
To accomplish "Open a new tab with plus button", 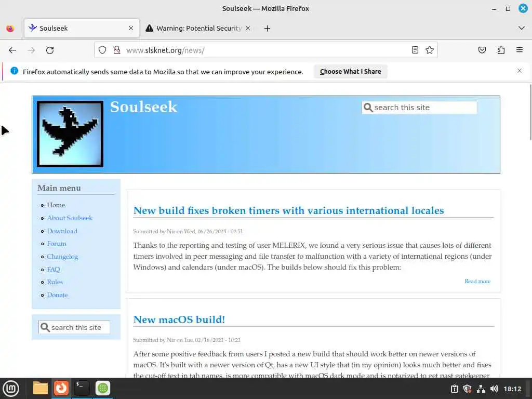I will point(267,28).
